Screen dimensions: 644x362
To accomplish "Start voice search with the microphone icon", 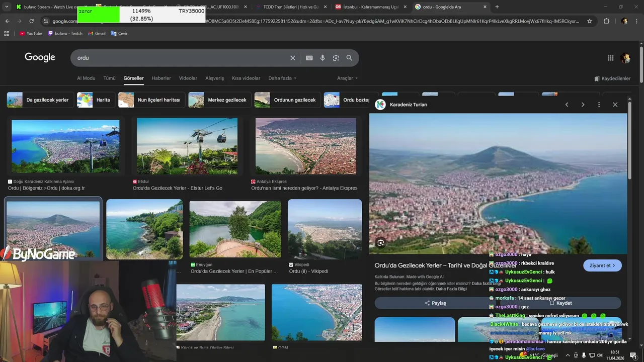I will (323, 58).
